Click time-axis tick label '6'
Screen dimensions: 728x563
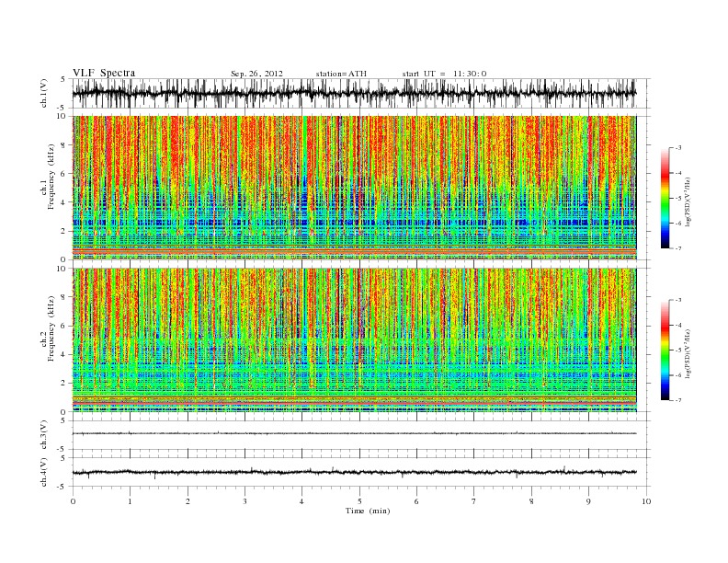pos(417,501)
